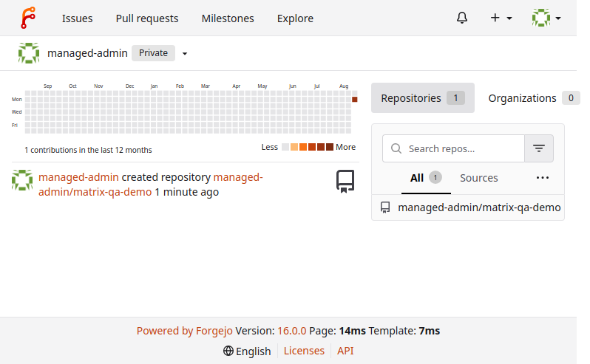
Task: Click the managed-admin avatar in the dashboard header
Action: coord(29,53)
